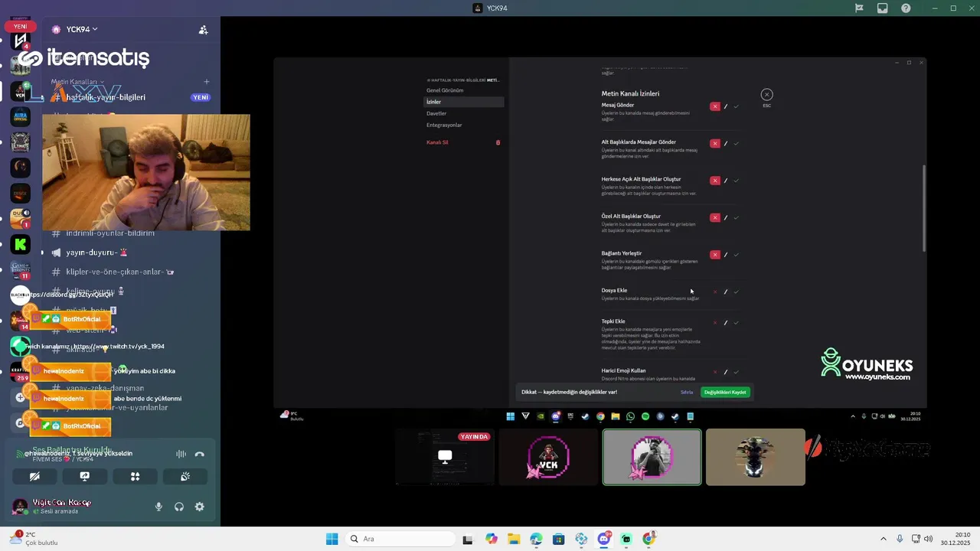Save with Değişiklikleri Kaydet button

(x=725, y=393)
